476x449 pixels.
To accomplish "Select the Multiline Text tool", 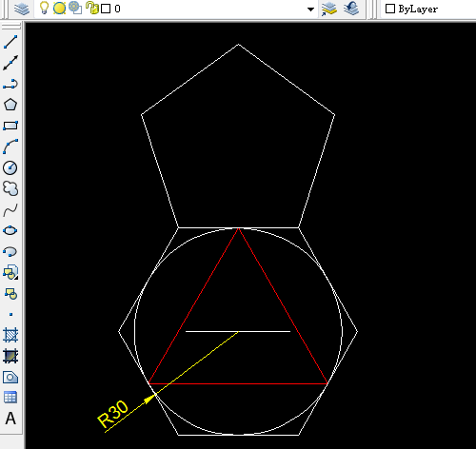I will click(x=10, y=419).
